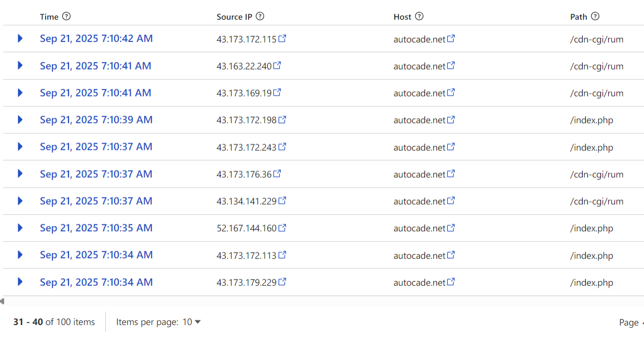Viewport: 644px width, 338px height.
Task: Click external link icon for IP 43.134.141.229
Action: pos(282,201)
